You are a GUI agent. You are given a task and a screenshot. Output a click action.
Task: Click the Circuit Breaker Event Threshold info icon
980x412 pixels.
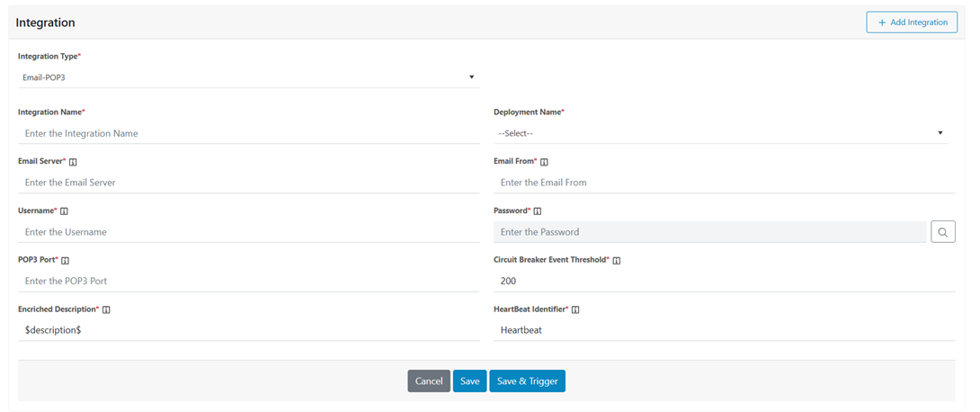click(617, 261)
